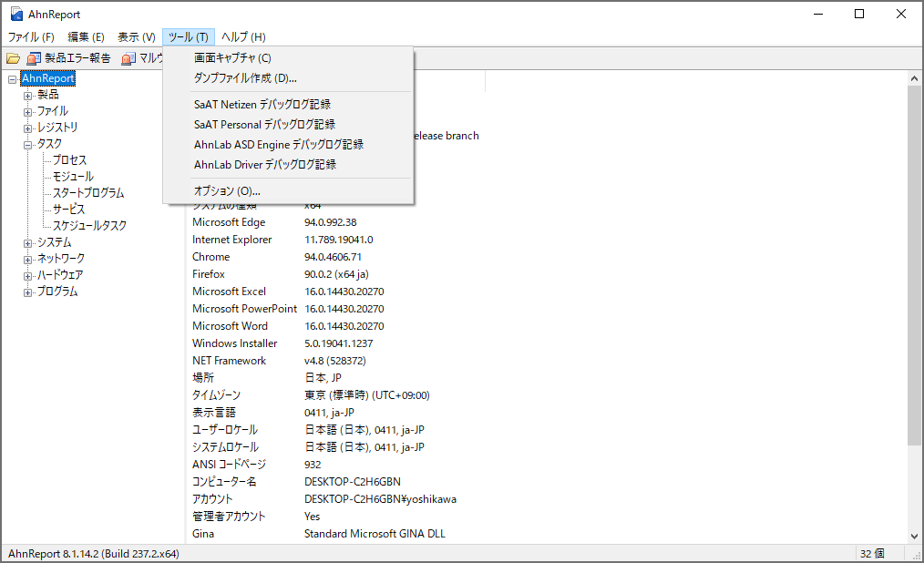Click the Firefox value 90.0.2 (x64 ja)
Viewport: 924px width, 563px height.
[x=336, y=274]
